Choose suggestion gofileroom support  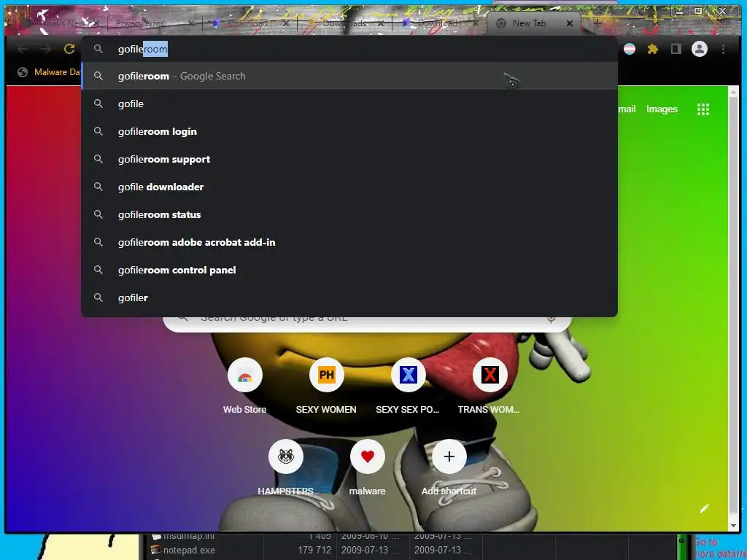pyautogui.click(x=349, y=159)
